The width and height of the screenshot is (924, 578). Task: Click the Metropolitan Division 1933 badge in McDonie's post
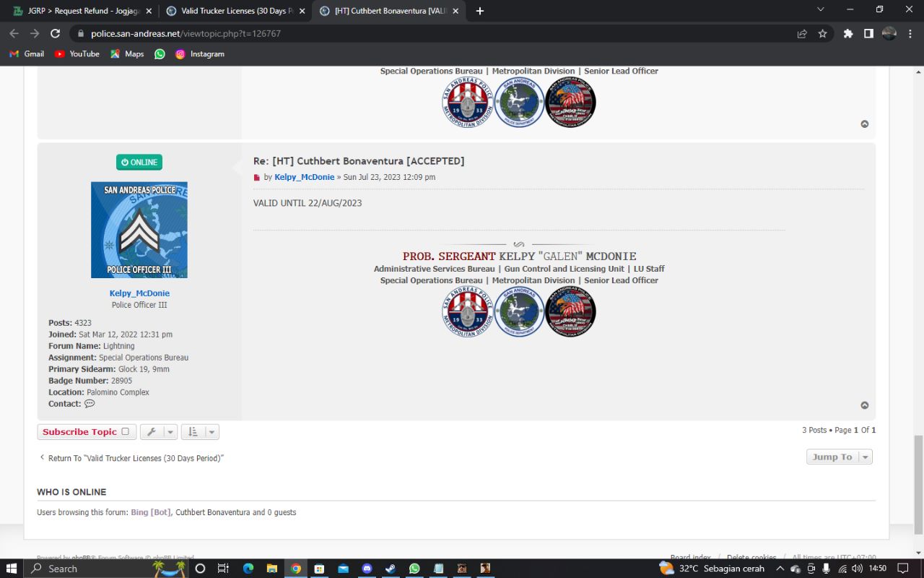467,312
